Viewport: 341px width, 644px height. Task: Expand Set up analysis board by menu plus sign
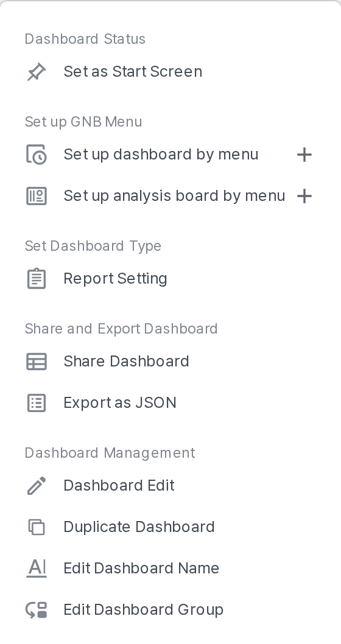(304, 197)
